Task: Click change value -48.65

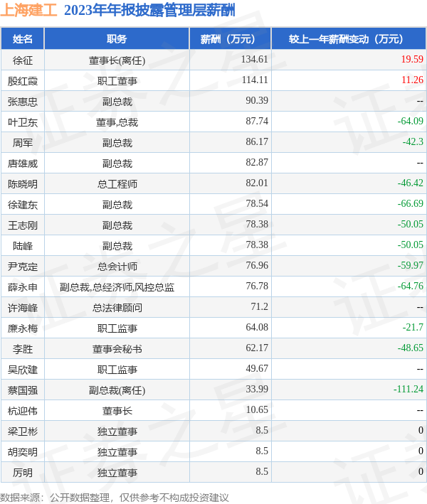Action: (x=410, y=348)
